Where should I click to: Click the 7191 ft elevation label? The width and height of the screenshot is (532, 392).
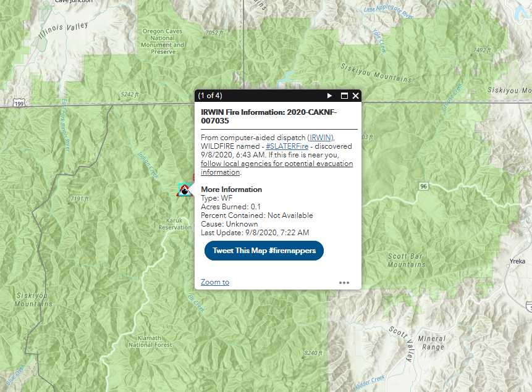tap(79, 199)
